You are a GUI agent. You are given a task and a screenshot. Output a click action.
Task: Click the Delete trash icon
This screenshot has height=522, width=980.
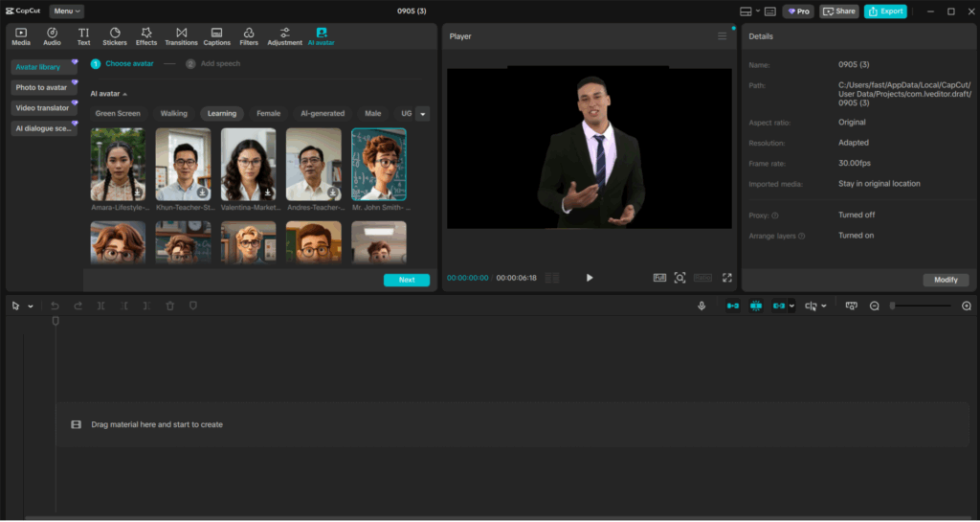(170, 306)
